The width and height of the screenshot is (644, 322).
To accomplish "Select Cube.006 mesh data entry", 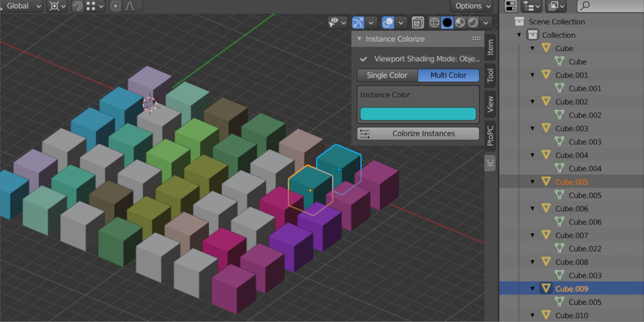I will [585, 222].
